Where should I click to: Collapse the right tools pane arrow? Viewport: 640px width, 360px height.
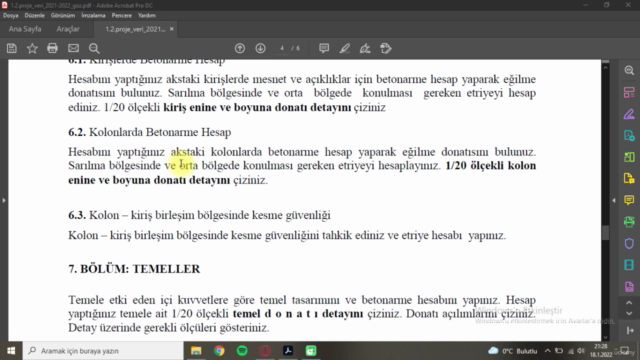click(x=613, y=200)
